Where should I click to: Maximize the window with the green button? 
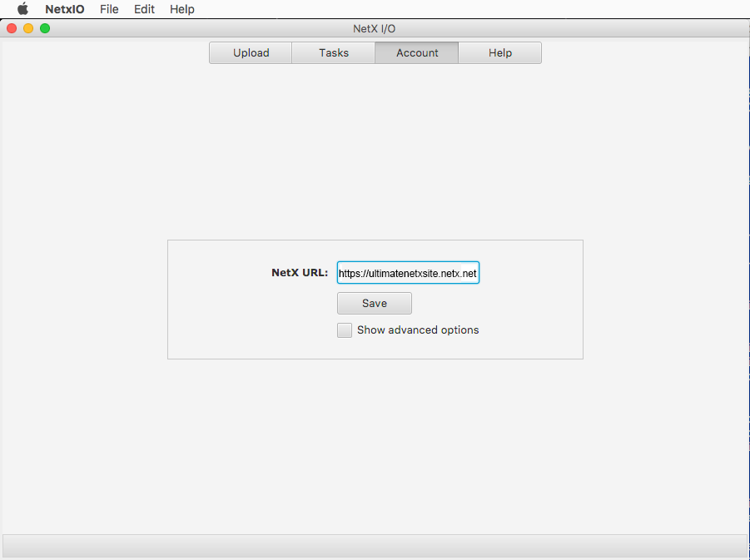click(45, 28)
